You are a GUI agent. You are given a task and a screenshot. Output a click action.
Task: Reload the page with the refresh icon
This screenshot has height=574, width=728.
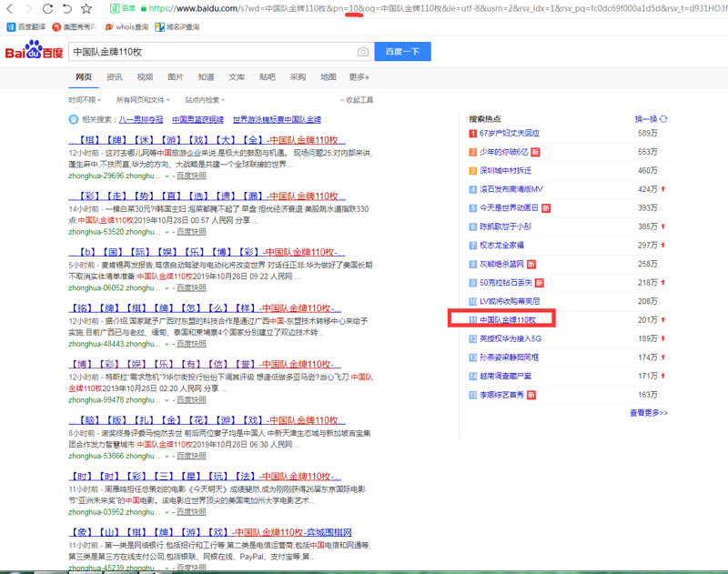point(48,8)
